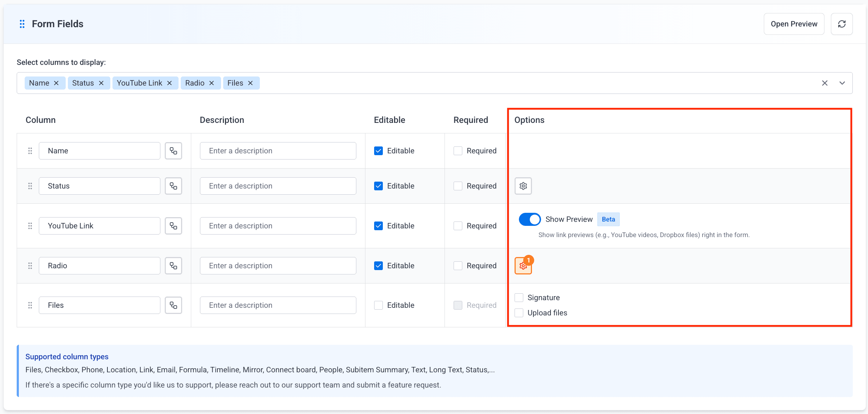This screenshot has height=414, width=868.
Task: Click the Radio column label input
Action: point(99,266)
